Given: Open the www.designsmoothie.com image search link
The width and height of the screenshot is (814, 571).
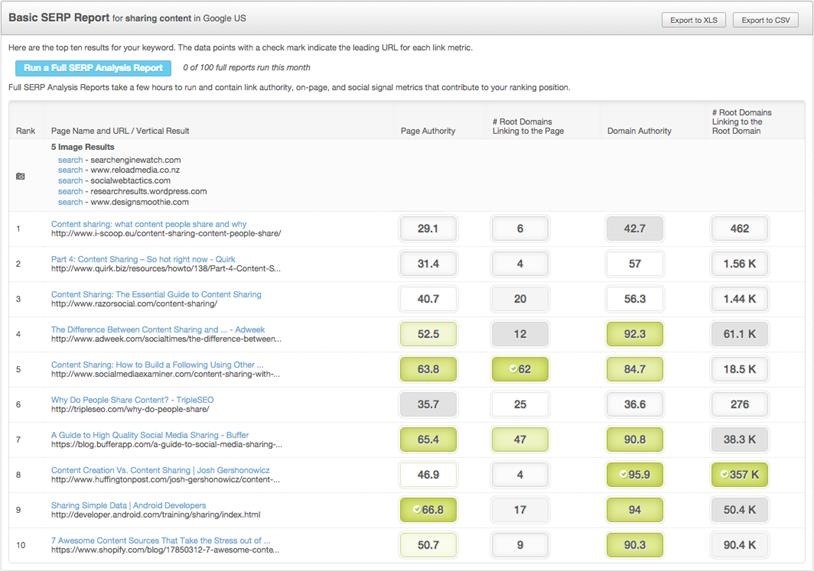Looking at the screenshot, I should click(x=70, y=202).
